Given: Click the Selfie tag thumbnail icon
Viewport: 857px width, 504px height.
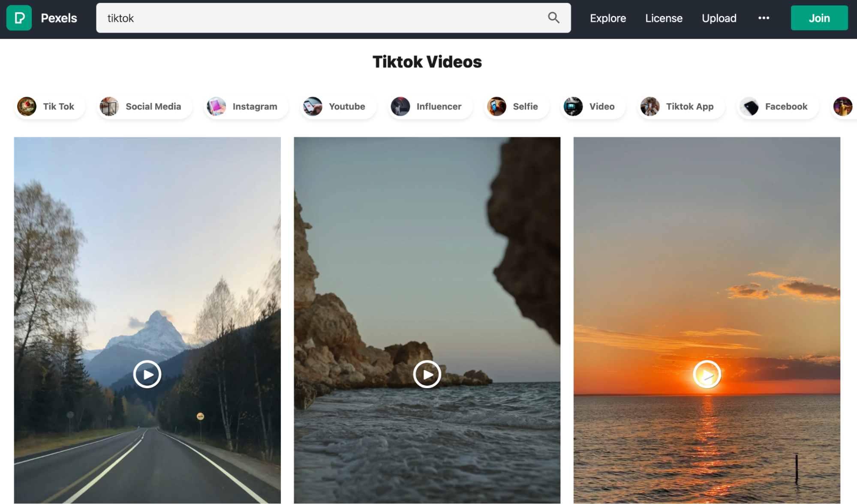Looking at the screenshot, I should click(x=496, y=106).
